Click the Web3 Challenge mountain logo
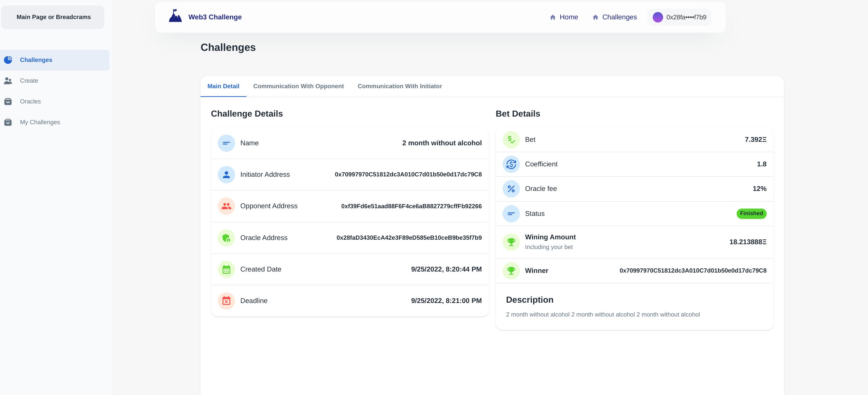Viewport: 868px width, 395px height. pos(175,16)
